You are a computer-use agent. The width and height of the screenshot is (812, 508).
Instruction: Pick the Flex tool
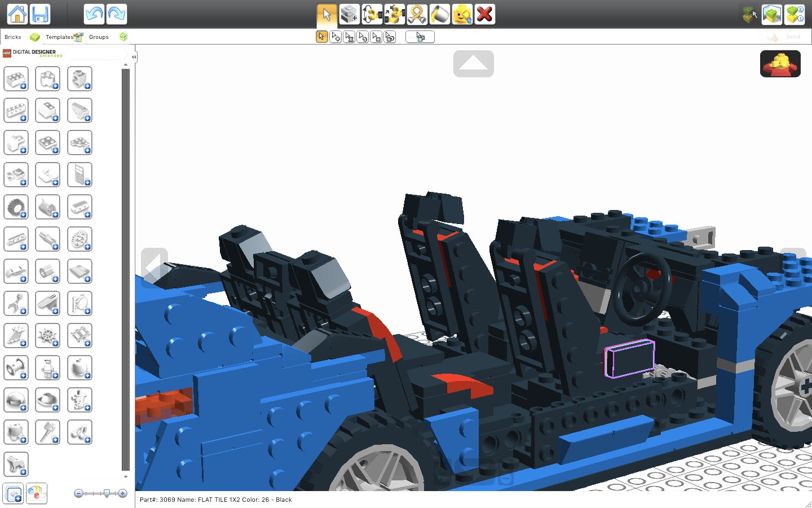[x=417, y=14]
